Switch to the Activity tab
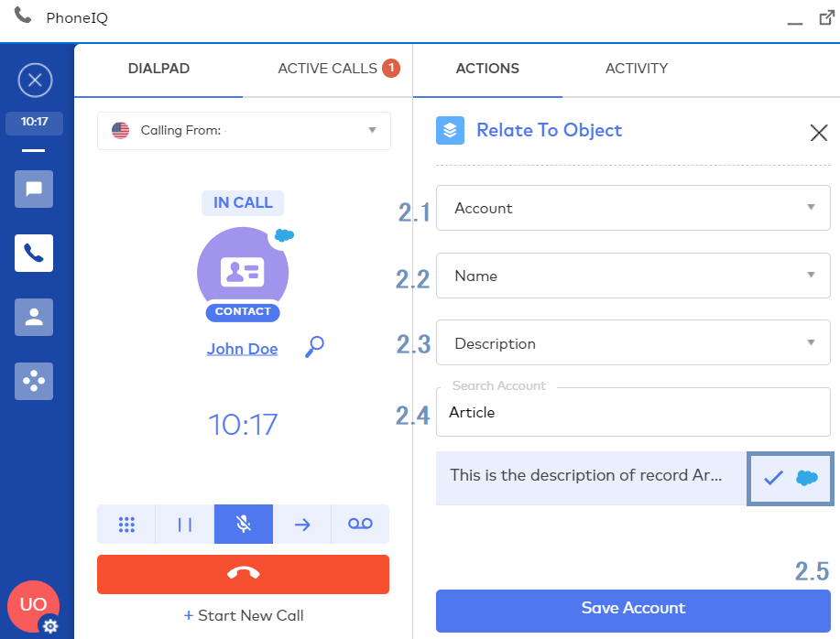This screenshot has height=639, width=840. [x=636, y=69]
